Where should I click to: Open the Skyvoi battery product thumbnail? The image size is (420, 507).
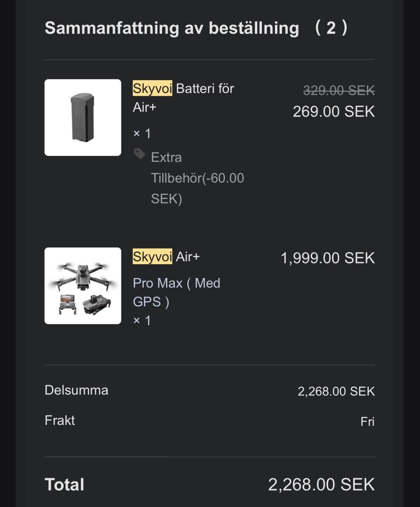83,117
